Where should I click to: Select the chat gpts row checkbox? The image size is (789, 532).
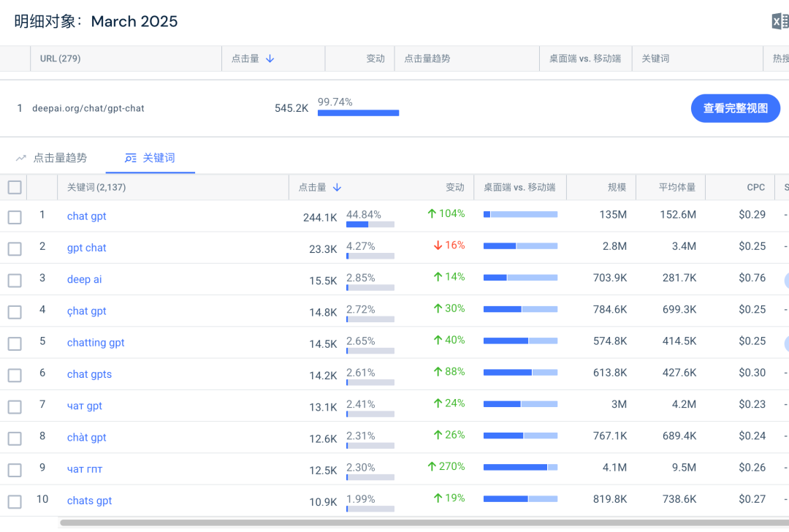pyautogui.click(x=15, y=376)
